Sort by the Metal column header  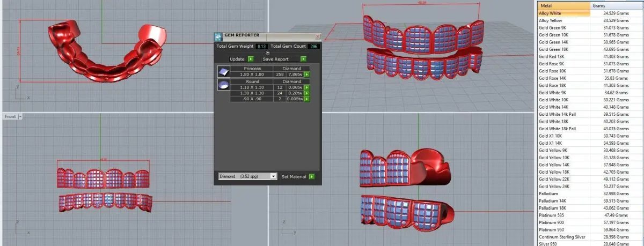(563, 5)
